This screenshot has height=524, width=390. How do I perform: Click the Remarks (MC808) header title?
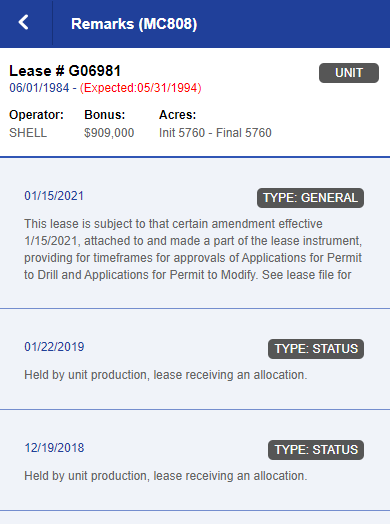(134, 24)
